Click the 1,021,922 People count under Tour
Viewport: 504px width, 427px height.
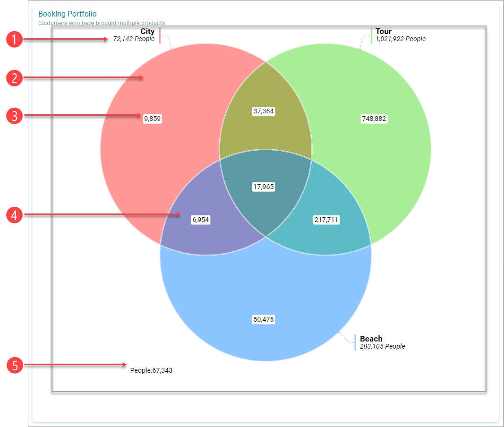[x=401, y=39]
